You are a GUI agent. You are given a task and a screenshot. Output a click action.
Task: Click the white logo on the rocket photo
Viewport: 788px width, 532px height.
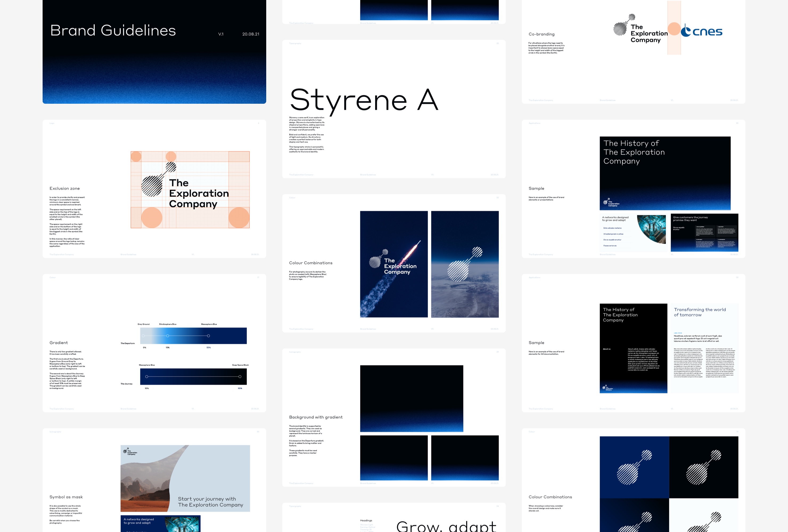[x=393, y=262]
